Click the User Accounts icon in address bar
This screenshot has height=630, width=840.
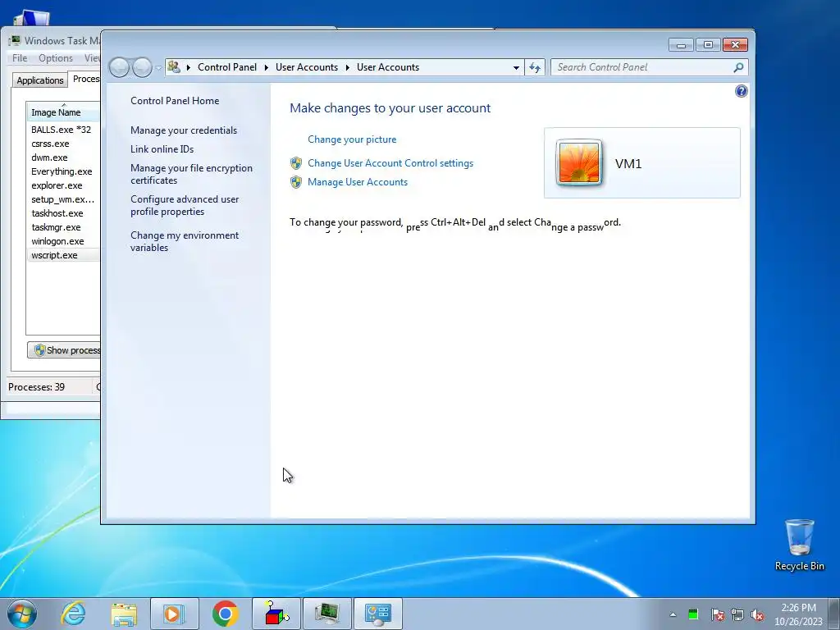(174, 67)
